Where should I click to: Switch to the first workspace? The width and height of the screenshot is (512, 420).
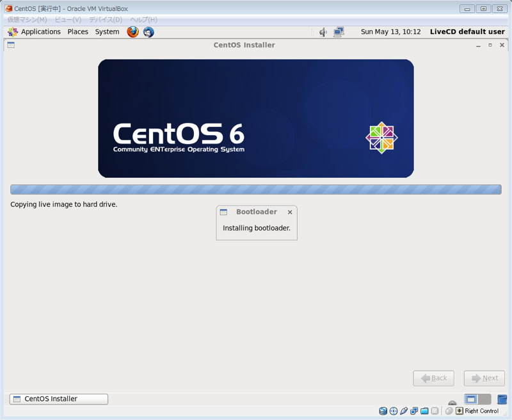[471, 399]
